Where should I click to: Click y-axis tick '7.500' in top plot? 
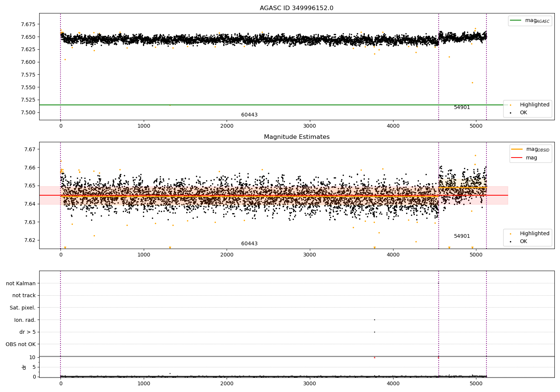tap(28, 112)
